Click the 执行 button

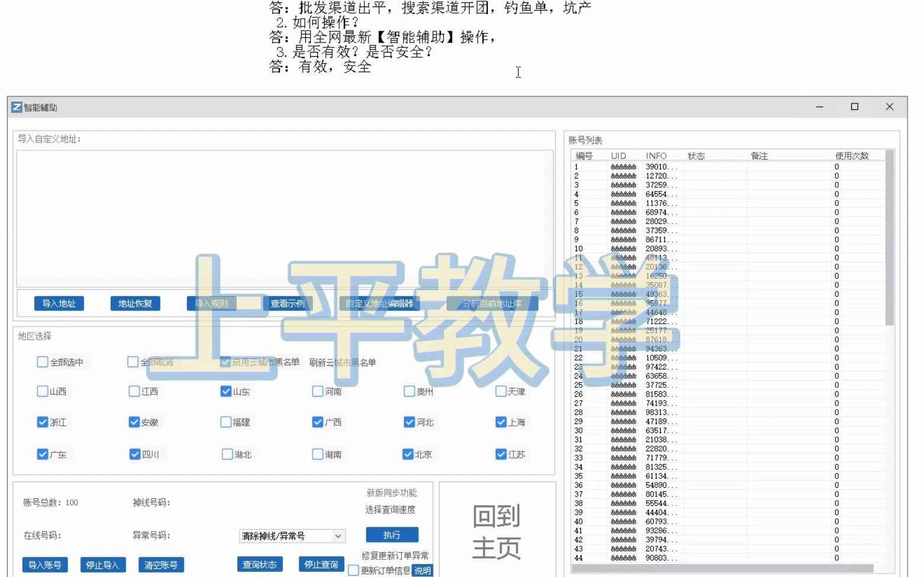pos(392,534)
